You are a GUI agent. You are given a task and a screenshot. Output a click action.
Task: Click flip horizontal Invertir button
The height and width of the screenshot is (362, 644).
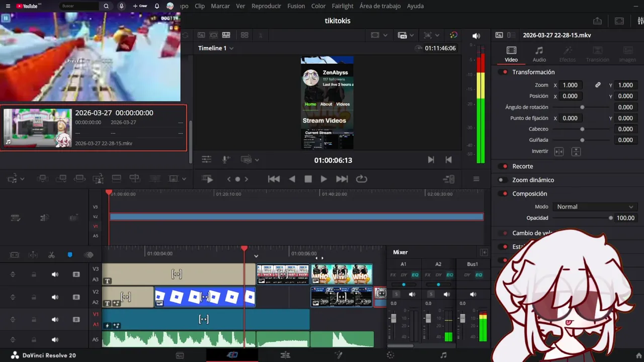559,151
